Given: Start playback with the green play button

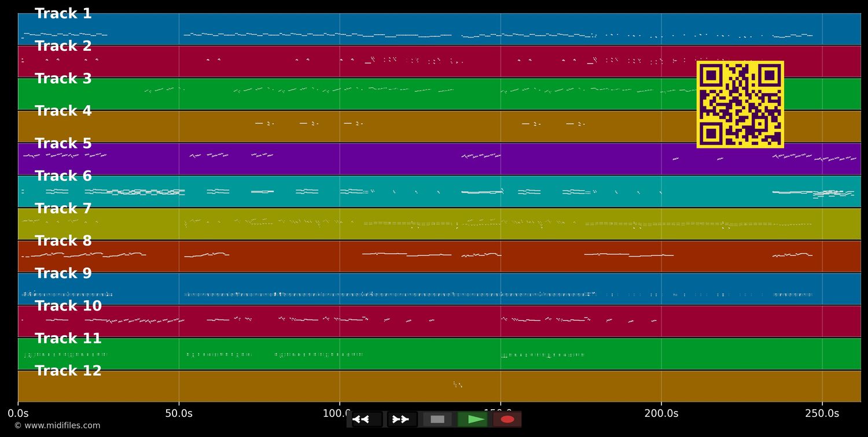Looking at the screenshot, I should point(473,419).
